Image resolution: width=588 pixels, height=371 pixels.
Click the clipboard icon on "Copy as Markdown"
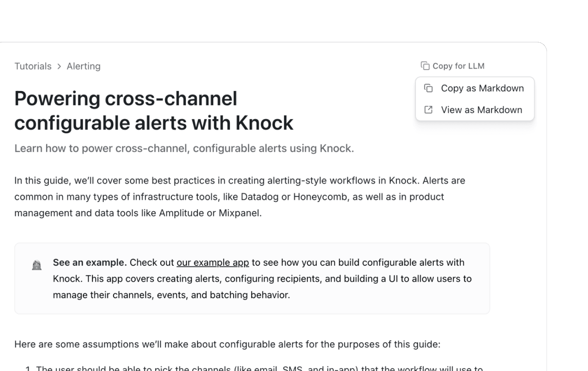(x=428, y=88)
